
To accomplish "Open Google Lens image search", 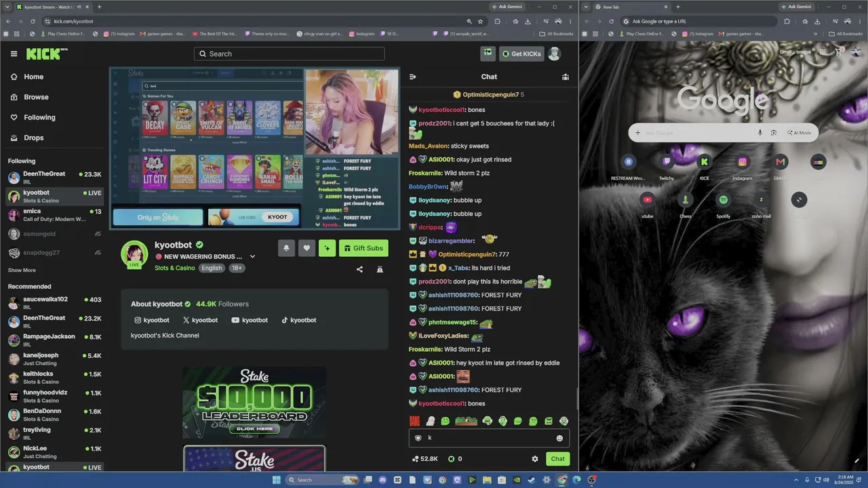I will (774, 133).
